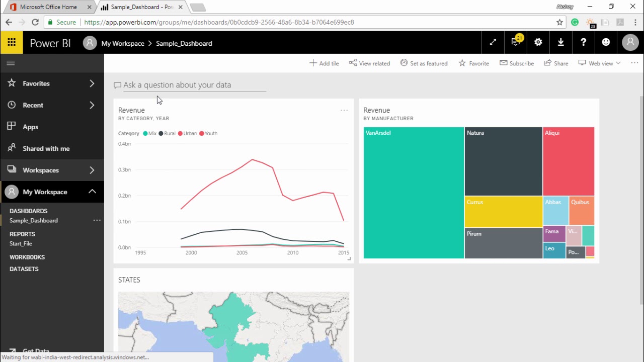Open the settings gear icon
644x362 pixels.
[538, 43]
